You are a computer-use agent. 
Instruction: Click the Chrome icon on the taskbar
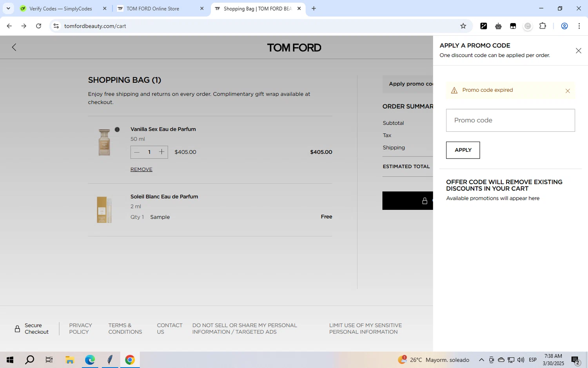point(130,360)
